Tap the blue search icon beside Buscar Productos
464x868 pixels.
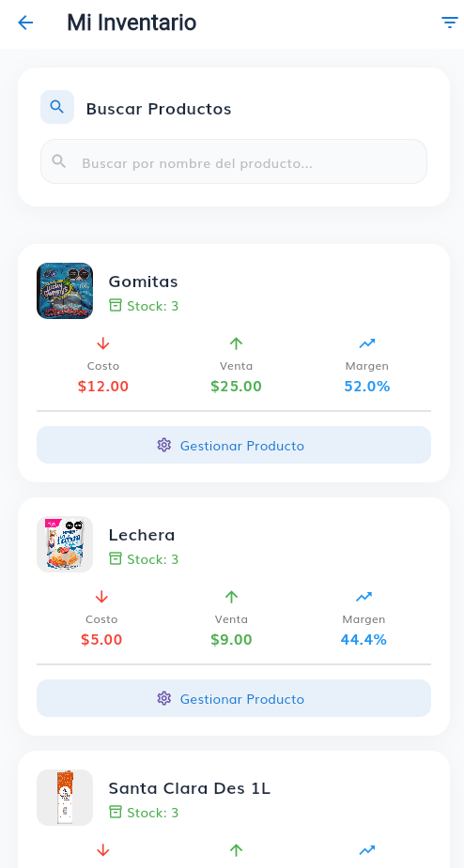57,107
